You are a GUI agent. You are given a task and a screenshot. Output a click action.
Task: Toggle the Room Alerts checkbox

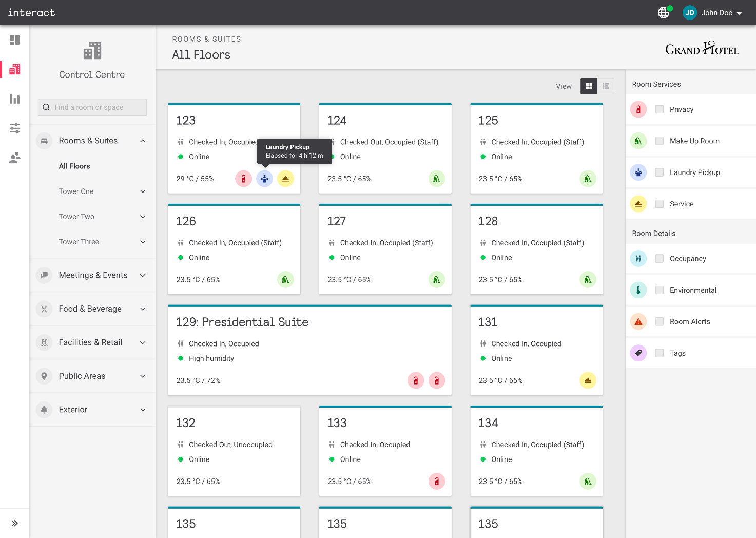[x=660, y=322]
